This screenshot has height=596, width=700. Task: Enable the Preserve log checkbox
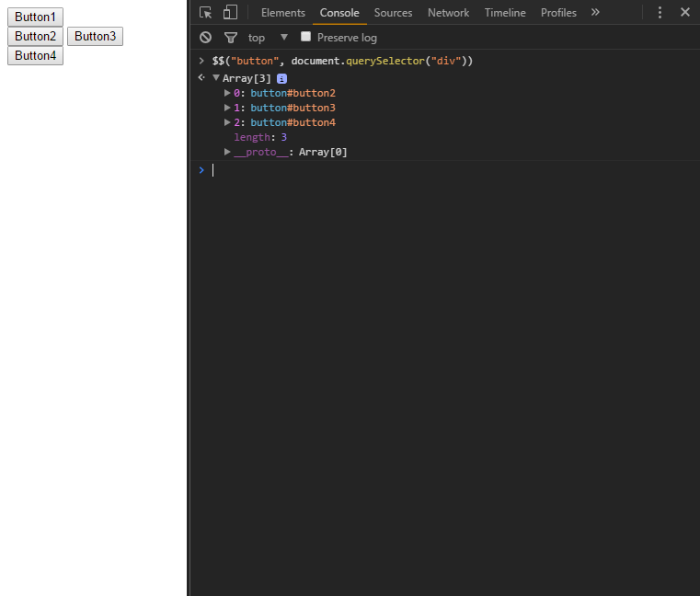(305, 37)
